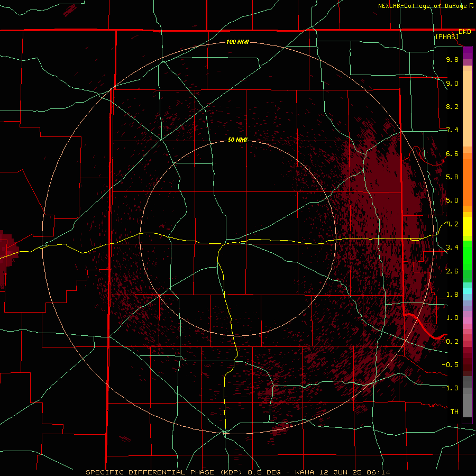
Task: Click the [PHAS] legend unit label
Action: [x=447, y=37]
